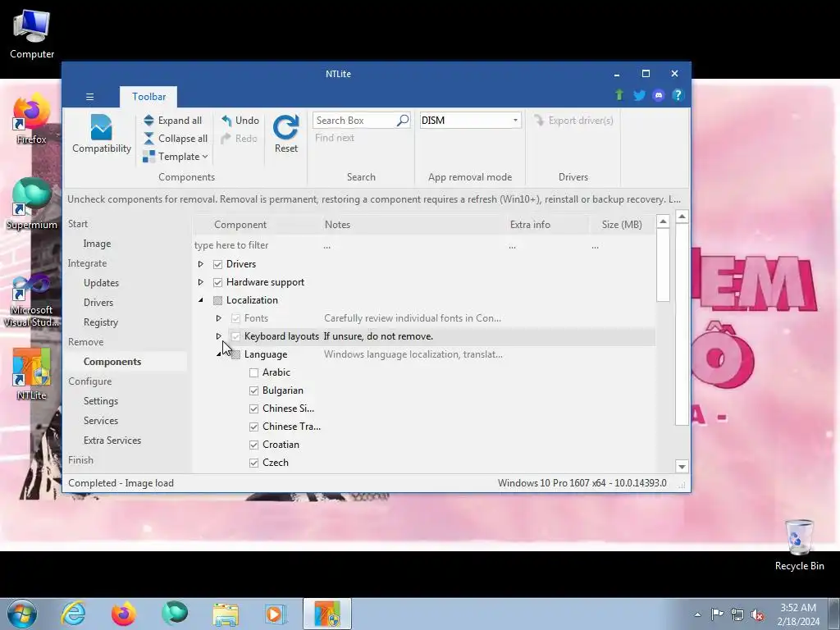Image resolution: width=840 pixels, height=630 pixels.
Task: Open the Discord link icon
Action: coord(659,95)
